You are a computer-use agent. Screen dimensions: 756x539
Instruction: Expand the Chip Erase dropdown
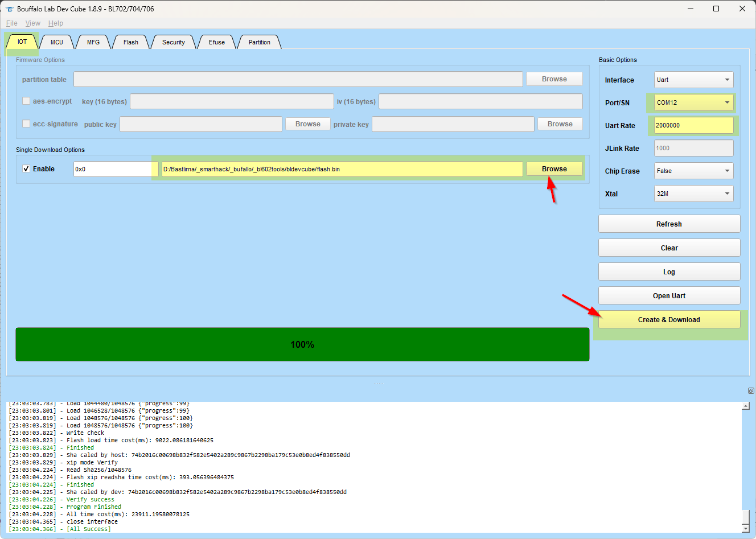693,171
